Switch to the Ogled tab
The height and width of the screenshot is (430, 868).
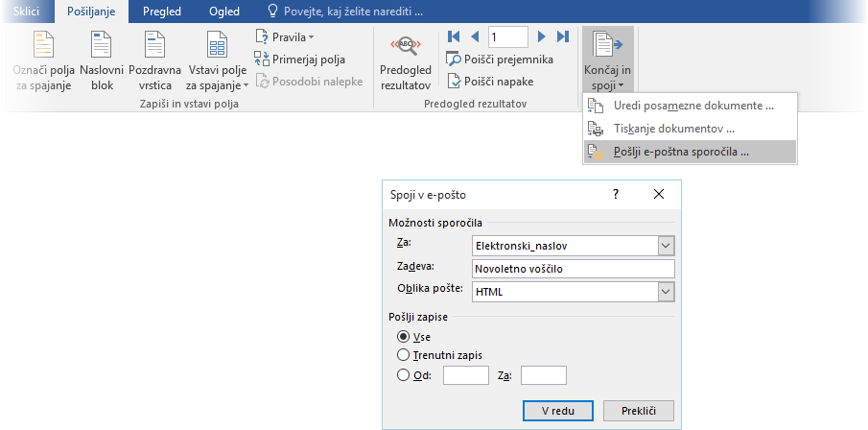224,12
